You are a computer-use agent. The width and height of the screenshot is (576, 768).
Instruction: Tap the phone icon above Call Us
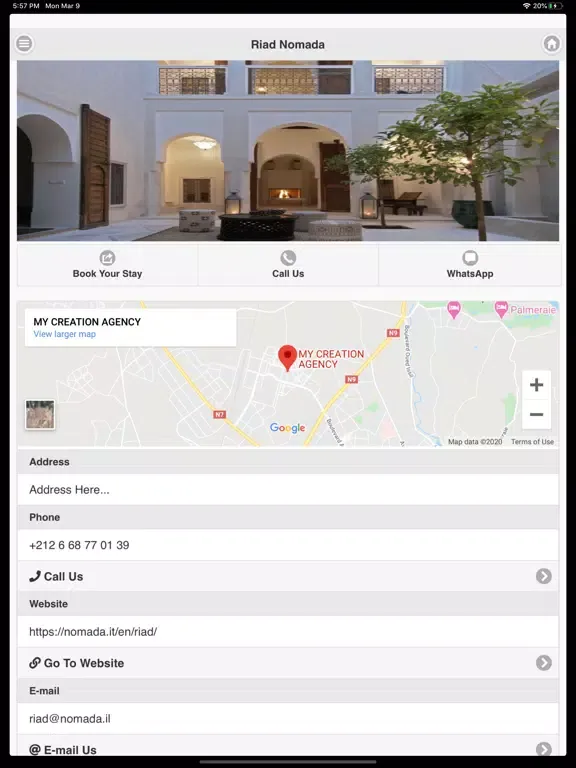(288, 258)
